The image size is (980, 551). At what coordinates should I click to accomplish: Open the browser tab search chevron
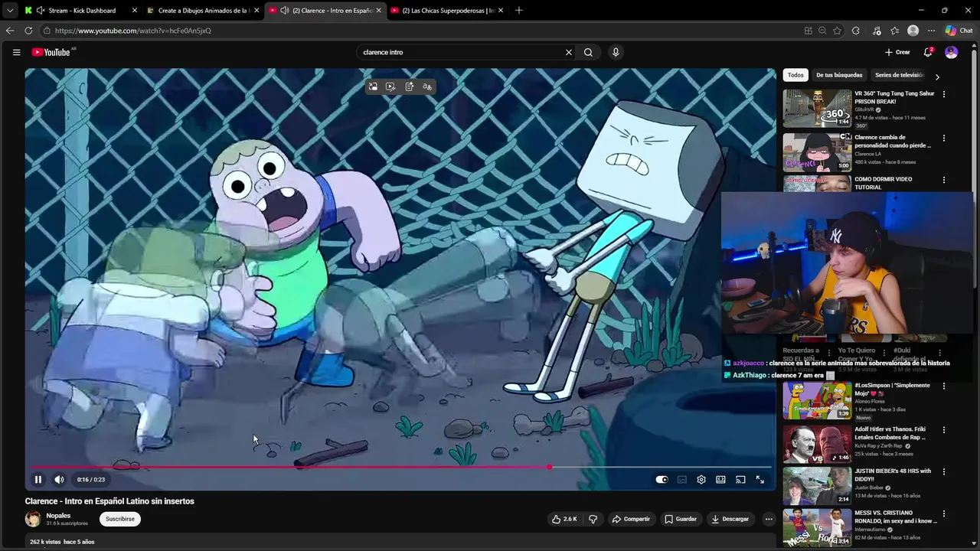point(10,11)
